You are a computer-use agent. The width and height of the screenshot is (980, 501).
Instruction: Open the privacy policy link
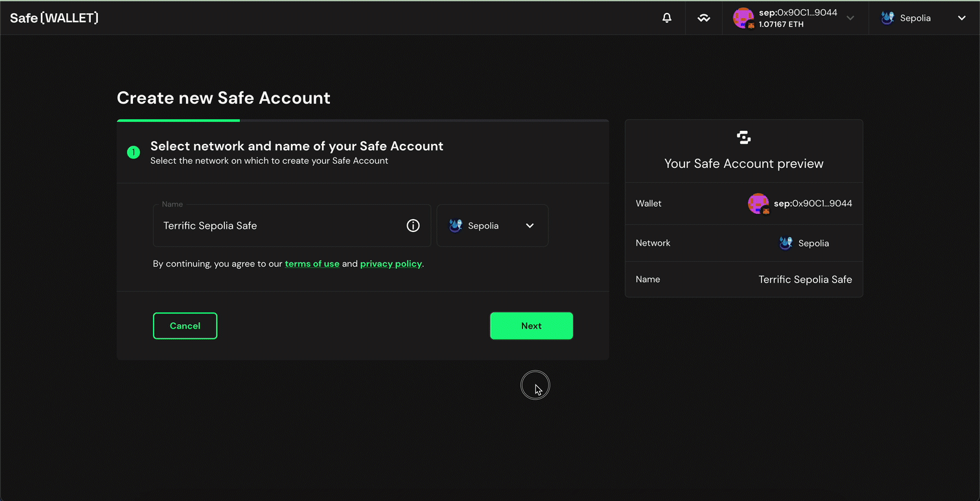391,264
